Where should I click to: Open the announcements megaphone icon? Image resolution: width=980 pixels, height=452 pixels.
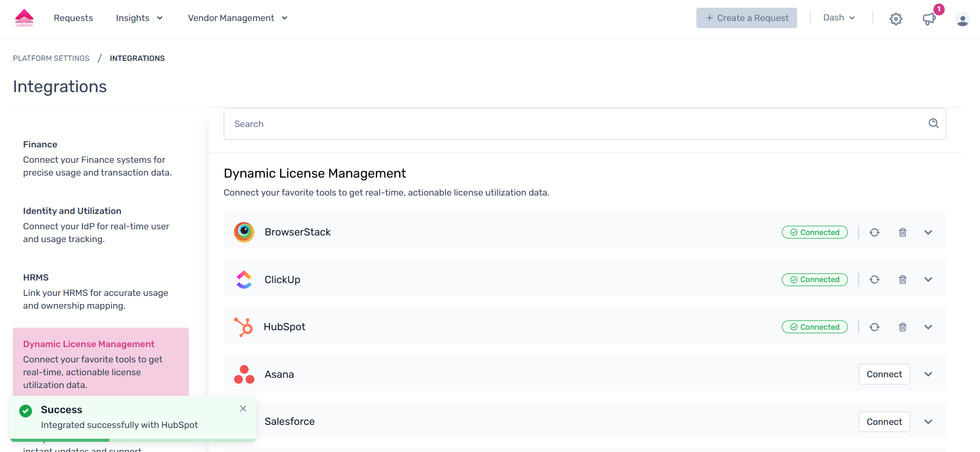click(x=929, y=19)
